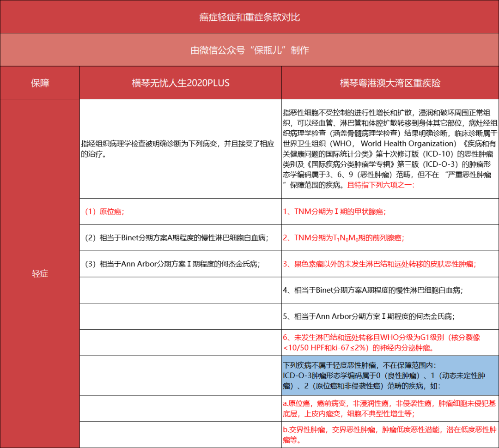This screenshot has height=448, width=499.
Task: Click the title '癌症轻症和重症条款对比'
Action: pyautogui.click(x=249, y=17)
